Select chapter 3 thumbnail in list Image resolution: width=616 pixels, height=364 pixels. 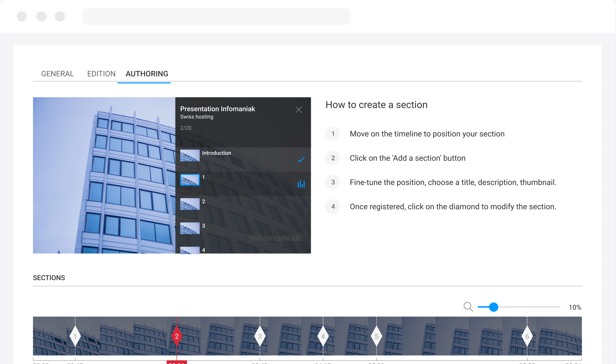point(190,228)
